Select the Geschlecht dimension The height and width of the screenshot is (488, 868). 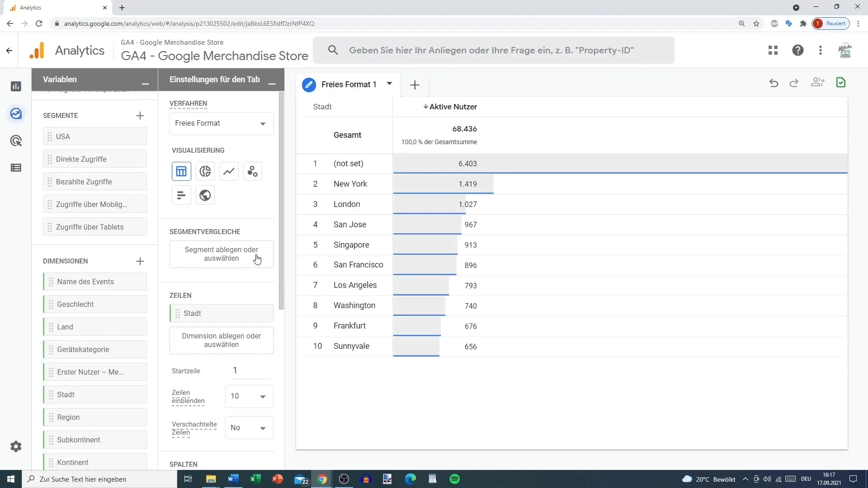click(x=95, y=304)
